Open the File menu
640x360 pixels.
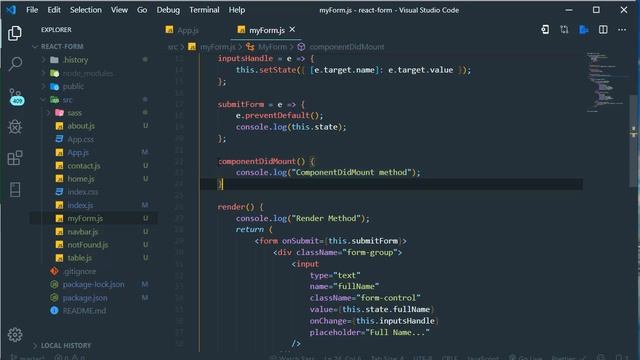tap(32, 10)
